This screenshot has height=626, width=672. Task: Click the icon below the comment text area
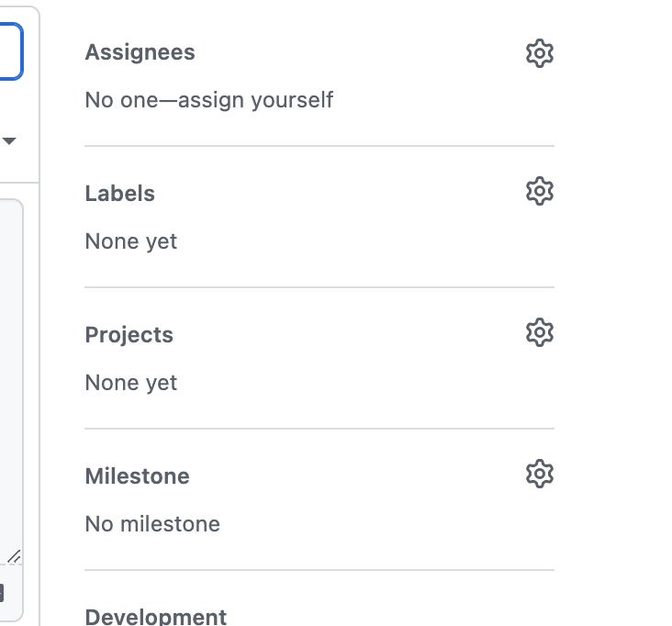click(x=3, y=593)
